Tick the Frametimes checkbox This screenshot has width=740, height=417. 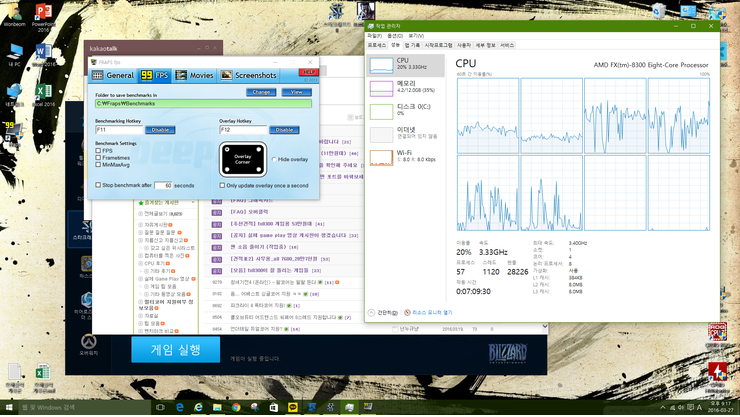point(99,157)
